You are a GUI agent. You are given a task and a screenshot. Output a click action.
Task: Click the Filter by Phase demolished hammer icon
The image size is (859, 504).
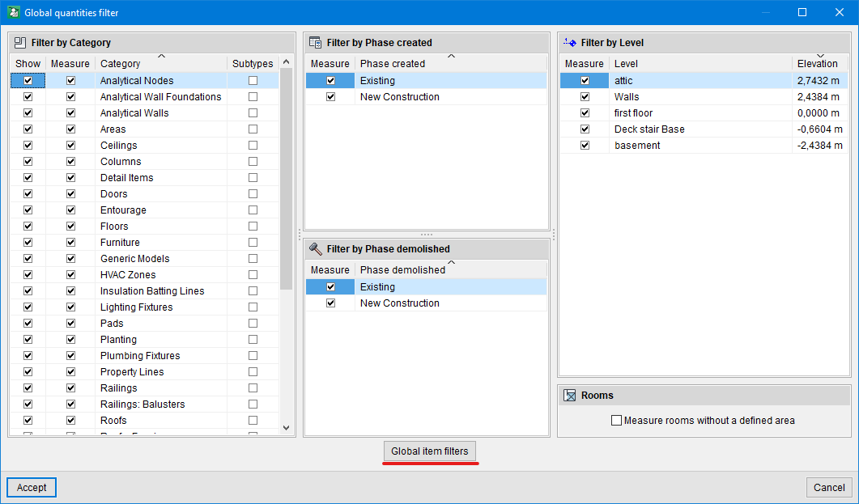(316, 249)
